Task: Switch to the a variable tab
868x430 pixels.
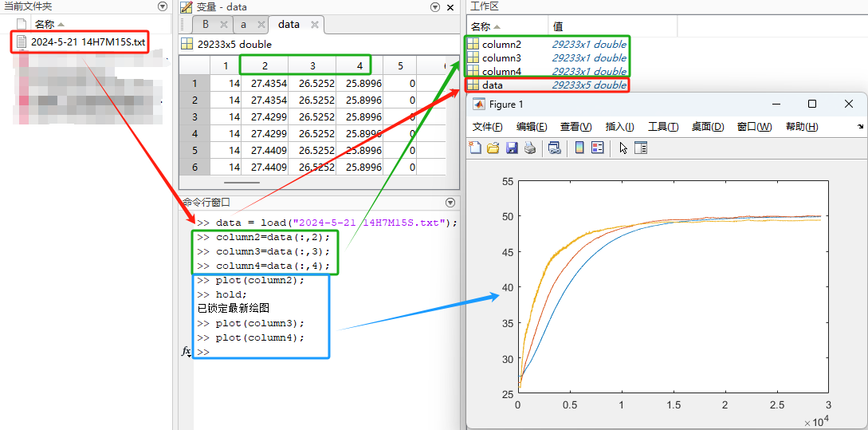Action: coord(244,25)
